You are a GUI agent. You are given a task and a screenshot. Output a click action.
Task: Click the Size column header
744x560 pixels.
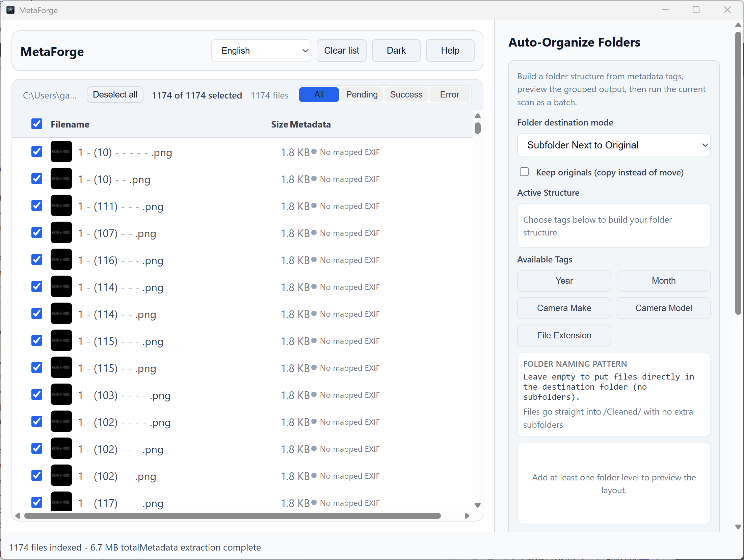[x=280, y=124]
